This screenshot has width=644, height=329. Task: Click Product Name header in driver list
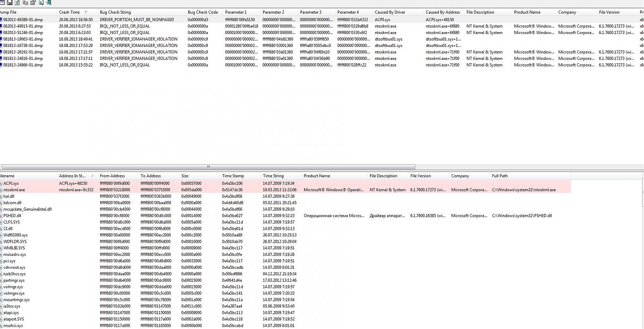click(x=334, y=176)
